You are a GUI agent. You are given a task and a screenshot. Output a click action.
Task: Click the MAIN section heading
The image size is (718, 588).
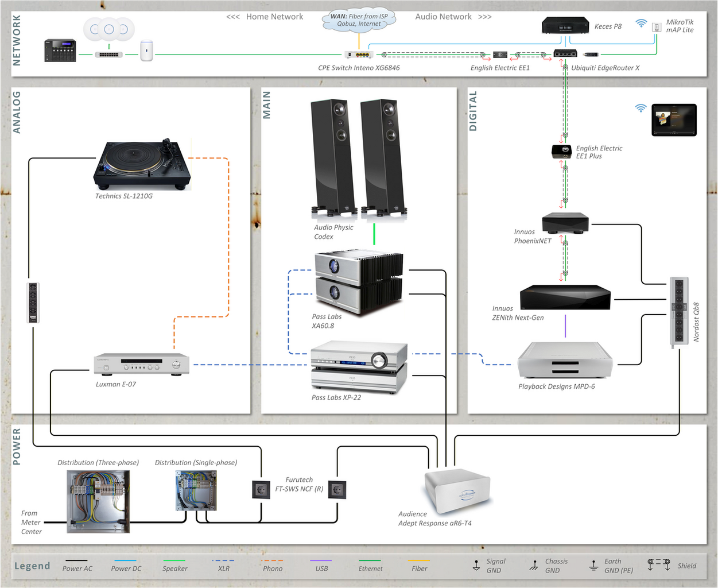click(x=266, y=105)
